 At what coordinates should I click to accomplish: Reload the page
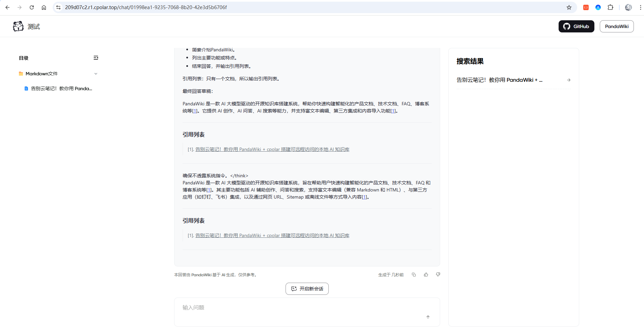[x=32, y=7]
